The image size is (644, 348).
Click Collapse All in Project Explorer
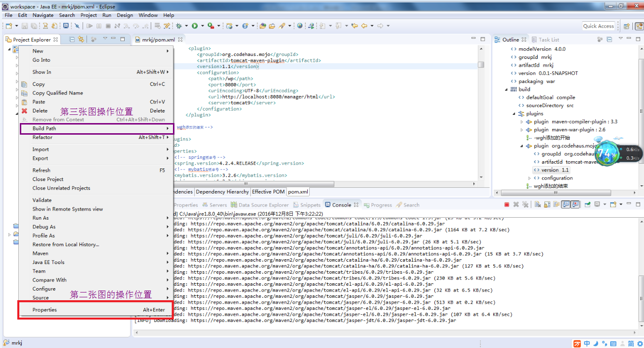[x=72, y=40]
